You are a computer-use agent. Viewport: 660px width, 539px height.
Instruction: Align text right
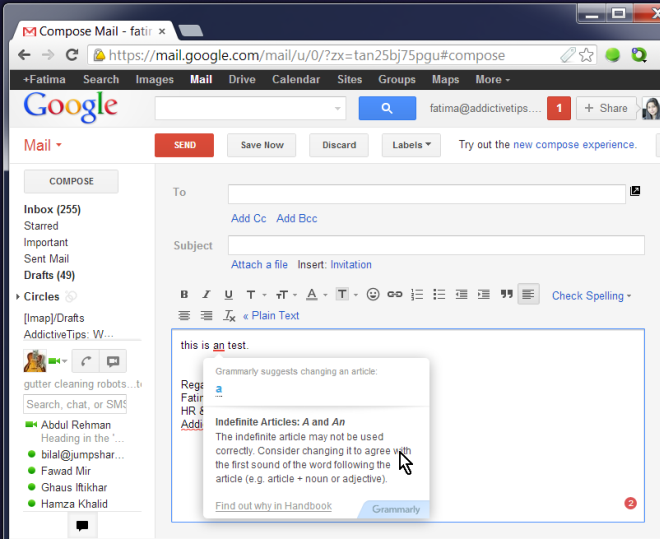coord(206,315)
